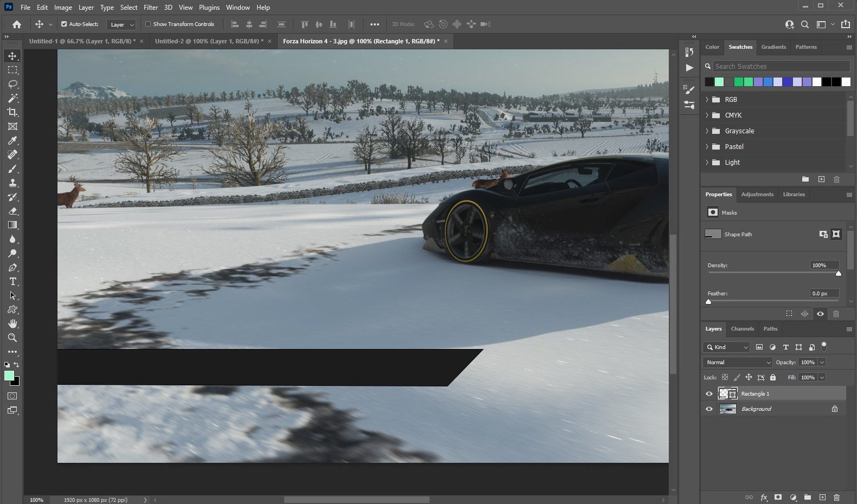Open the Image menu
The image size is (857, 504).
63,8
